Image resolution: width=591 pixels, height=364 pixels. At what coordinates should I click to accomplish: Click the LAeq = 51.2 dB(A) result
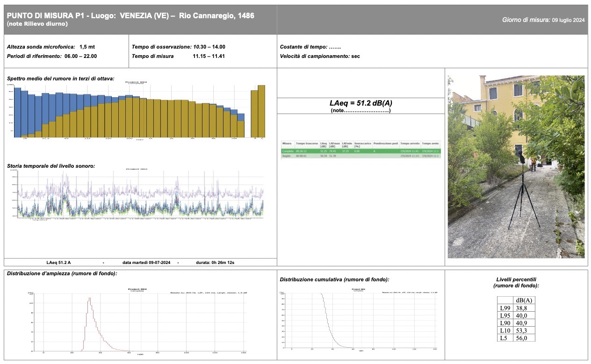(360, 103)
